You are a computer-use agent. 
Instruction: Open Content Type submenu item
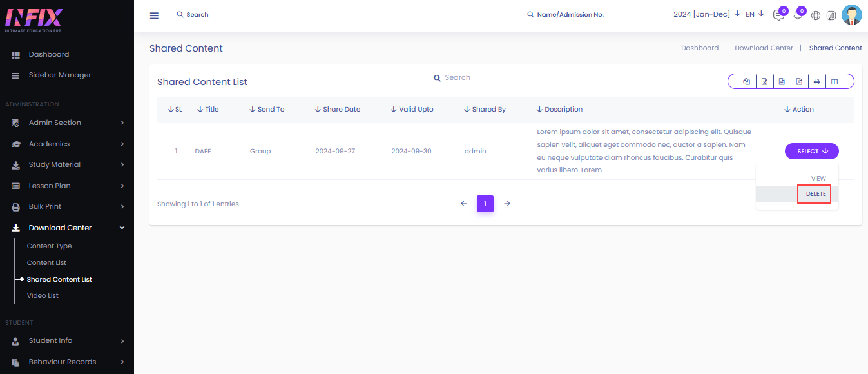(50, 246)
